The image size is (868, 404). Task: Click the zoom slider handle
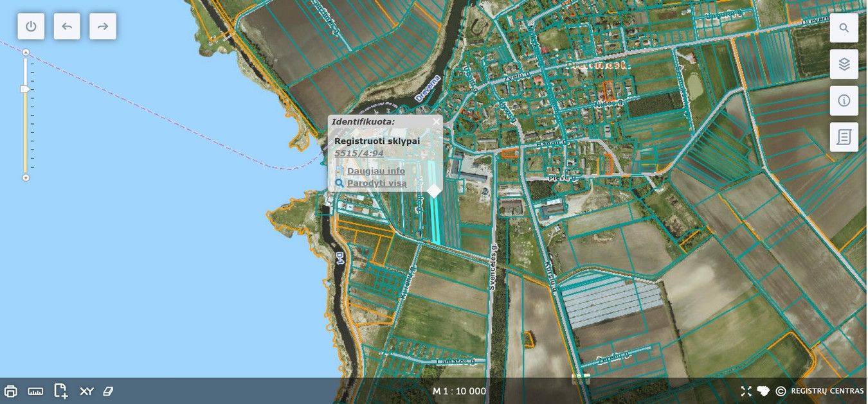pyautogui.click(x=25, y=89)
